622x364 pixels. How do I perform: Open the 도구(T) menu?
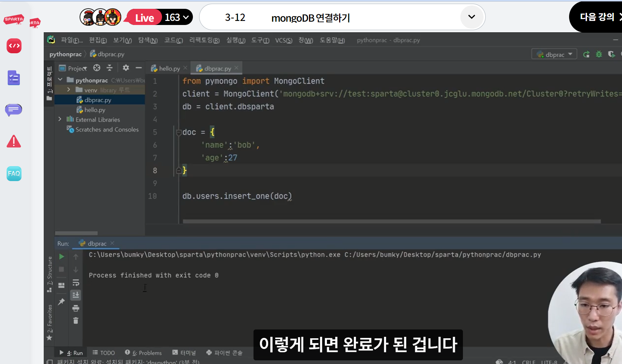pos(260,40)
